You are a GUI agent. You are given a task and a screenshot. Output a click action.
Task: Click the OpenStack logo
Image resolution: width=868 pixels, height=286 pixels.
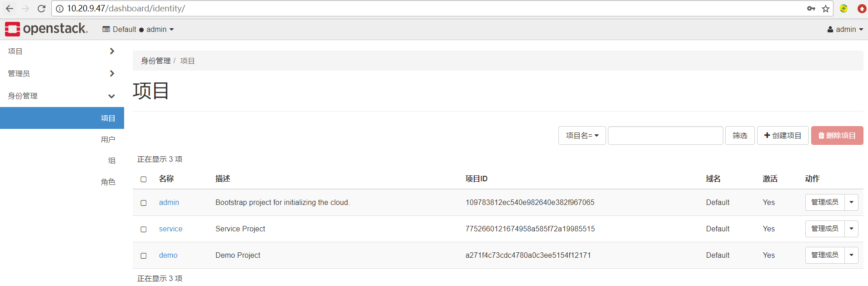[x=46, y=29]
